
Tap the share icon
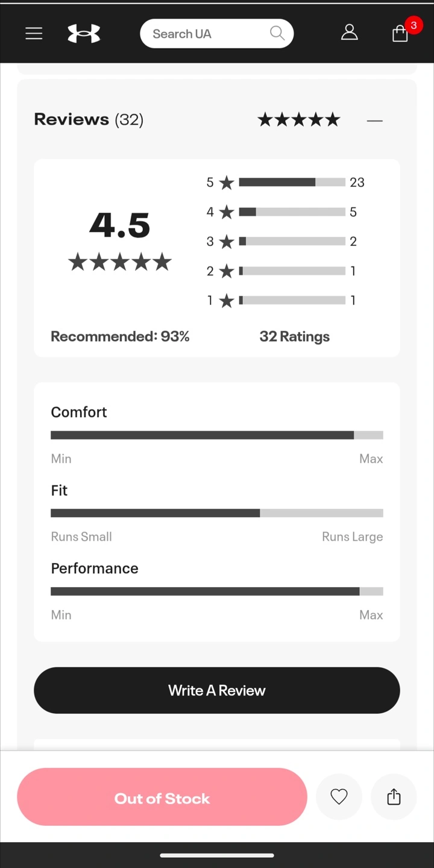pos(394,797)
